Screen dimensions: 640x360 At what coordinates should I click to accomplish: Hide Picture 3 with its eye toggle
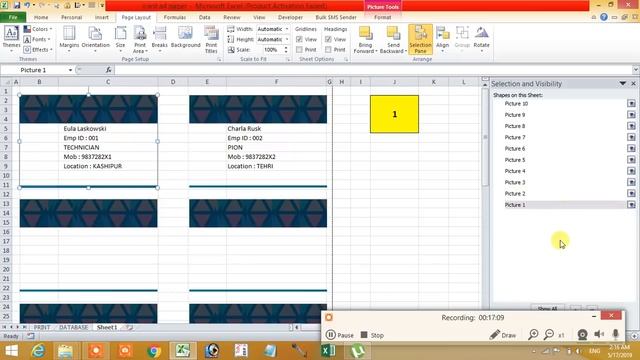point(631,182)
